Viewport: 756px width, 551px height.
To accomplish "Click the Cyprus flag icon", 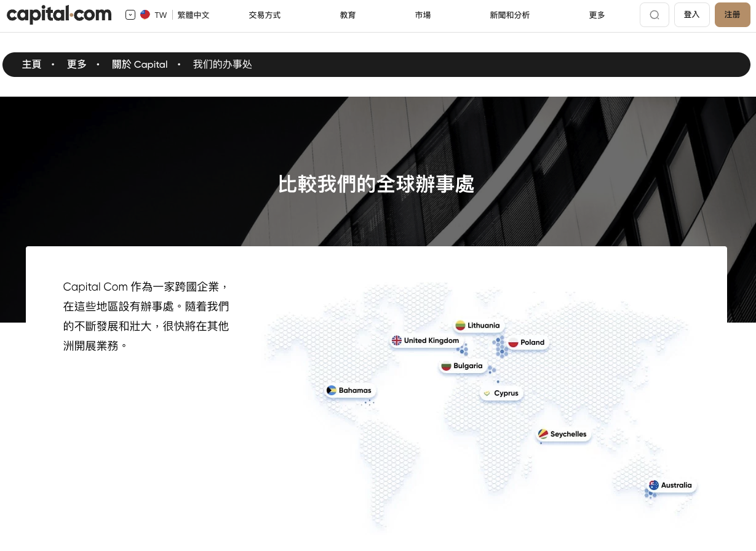I will pyautogui.click(x=487, y=393).
